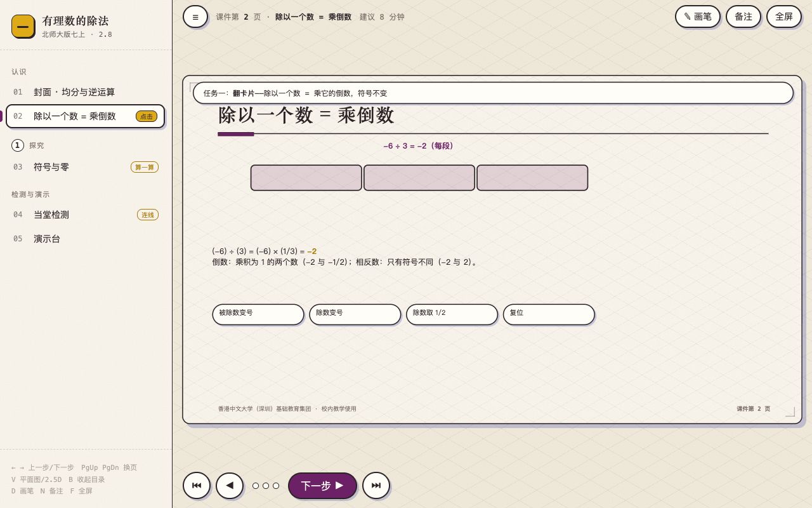Click the 下一步 button
The height and width of the screenshot is (508, 812).
tap(322, 486)
